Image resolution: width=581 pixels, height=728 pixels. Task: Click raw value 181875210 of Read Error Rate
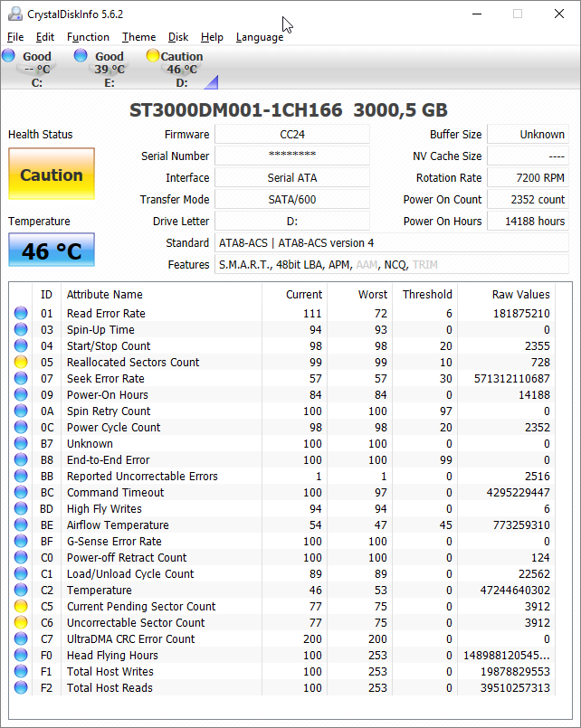[521, 314]
